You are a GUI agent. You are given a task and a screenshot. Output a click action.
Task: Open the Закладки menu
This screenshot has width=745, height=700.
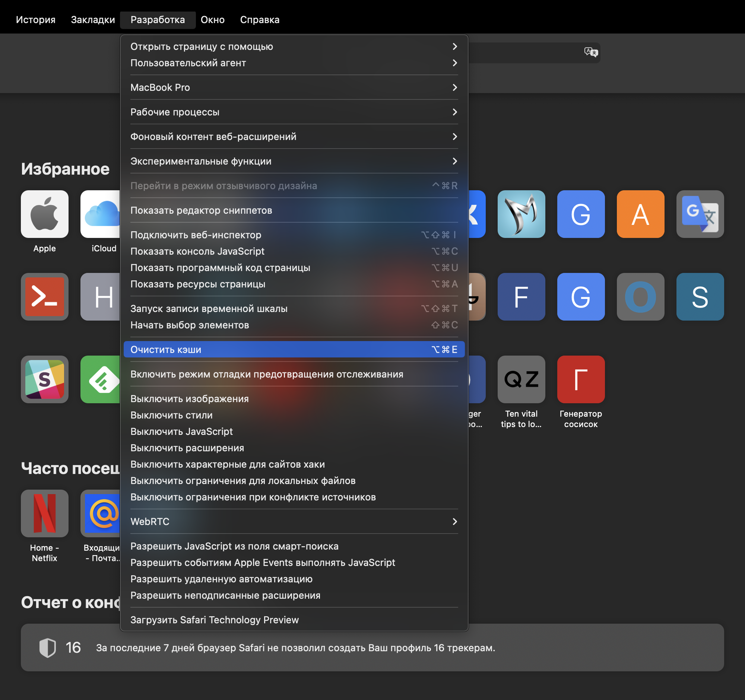(x=93, y=20)
